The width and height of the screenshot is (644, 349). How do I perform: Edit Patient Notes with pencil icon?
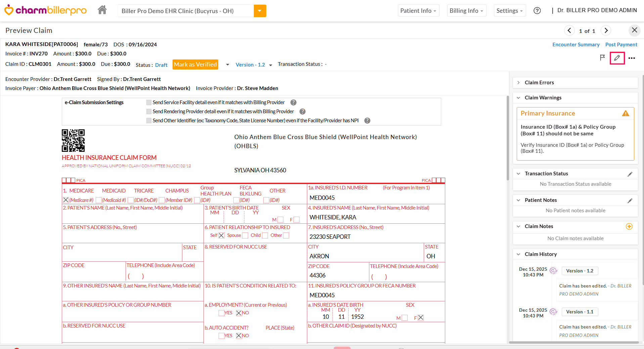click(630, 201)
